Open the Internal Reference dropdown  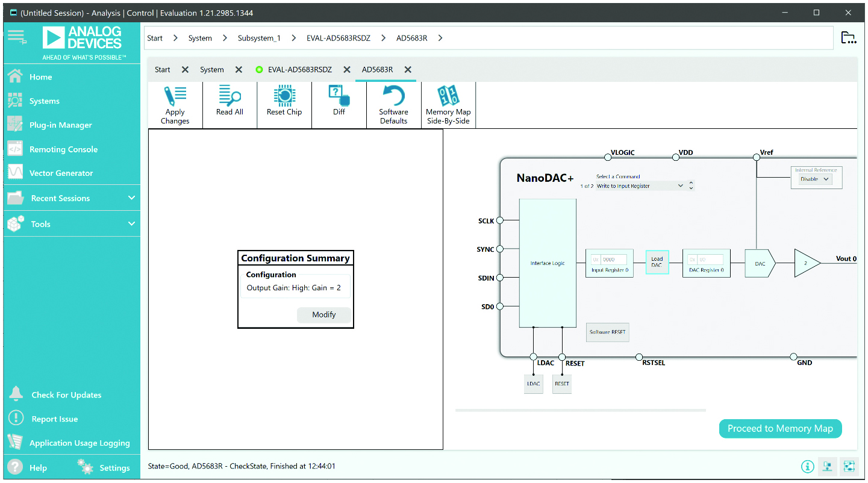point(815,179)
